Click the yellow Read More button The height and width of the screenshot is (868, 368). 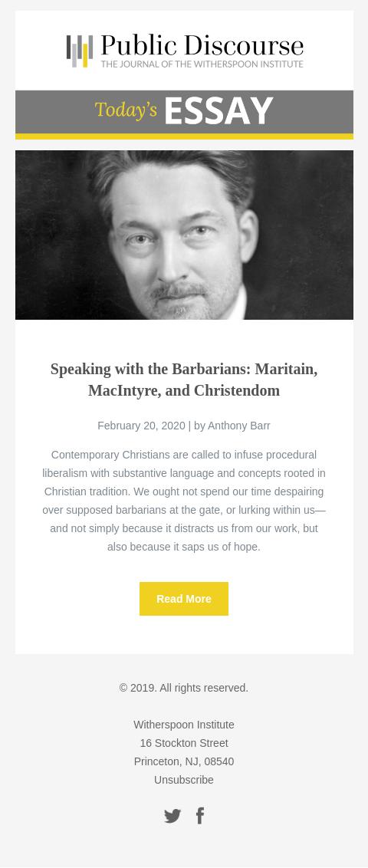point(184,598)
